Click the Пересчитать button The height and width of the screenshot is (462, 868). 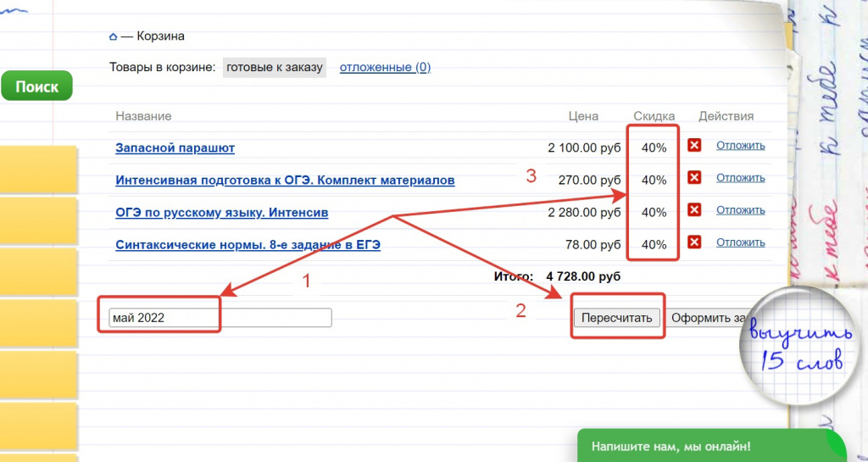616,318
